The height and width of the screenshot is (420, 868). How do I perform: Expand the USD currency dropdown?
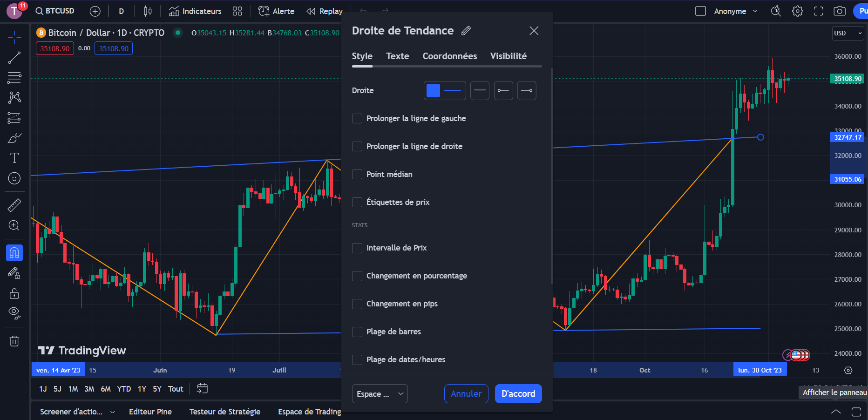(848, 33)
